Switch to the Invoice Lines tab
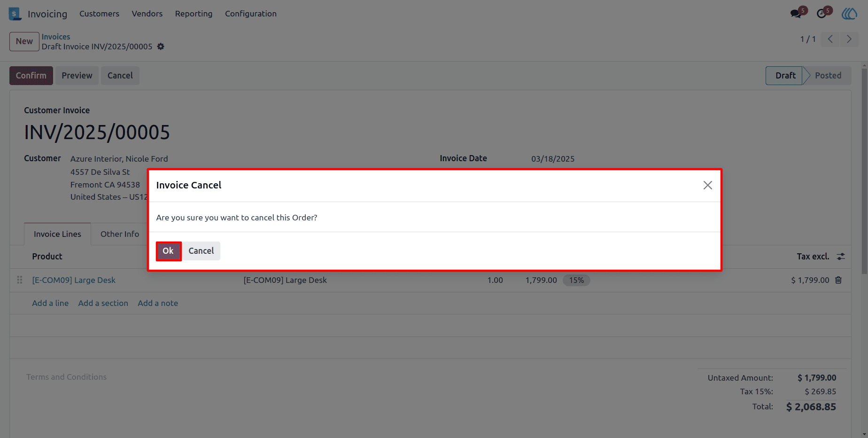Screen dimensions: 868x438 pos(57,234)
